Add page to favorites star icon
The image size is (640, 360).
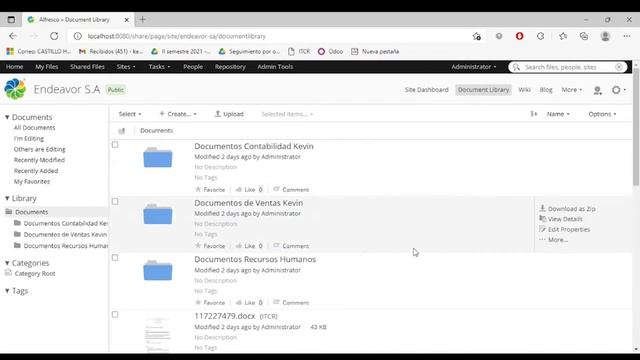coord(476,36)
